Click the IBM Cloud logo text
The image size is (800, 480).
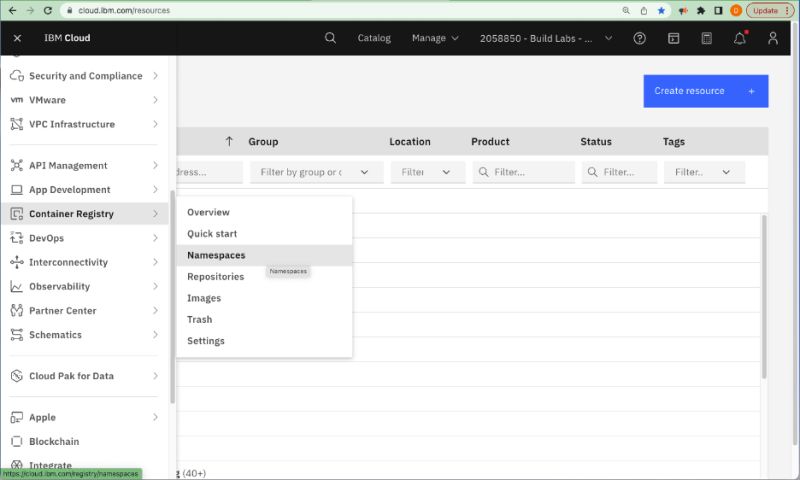pos(67,38)
